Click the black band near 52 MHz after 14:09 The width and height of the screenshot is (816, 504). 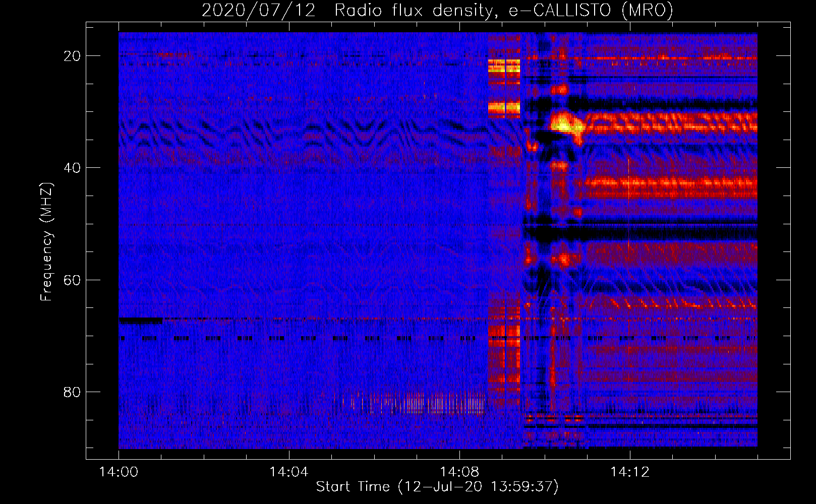click(x=640, y=233)
